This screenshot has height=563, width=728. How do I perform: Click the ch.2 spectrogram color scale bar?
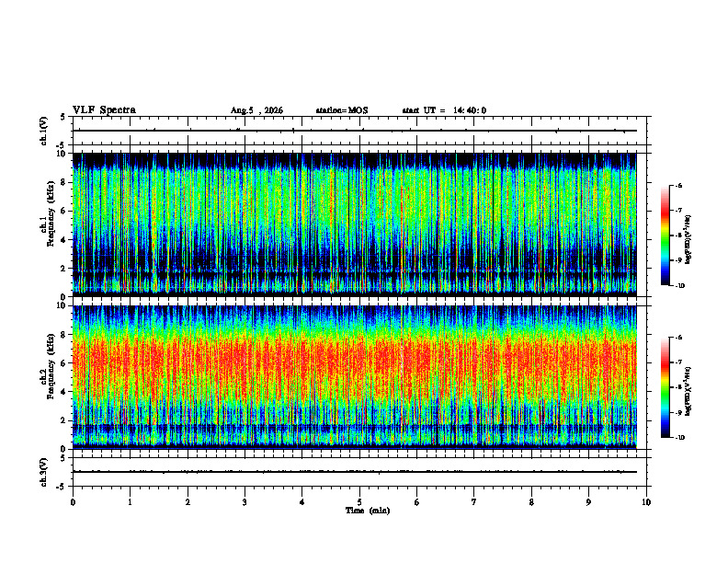pyautogui.click(x=665, y=387)
